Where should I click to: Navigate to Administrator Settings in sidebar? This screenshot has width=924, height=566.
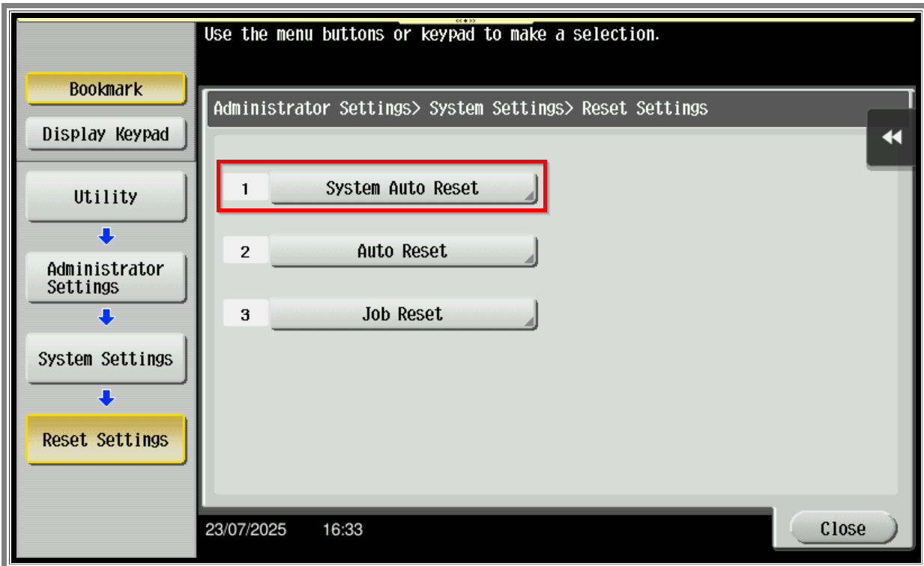(106, 278)
